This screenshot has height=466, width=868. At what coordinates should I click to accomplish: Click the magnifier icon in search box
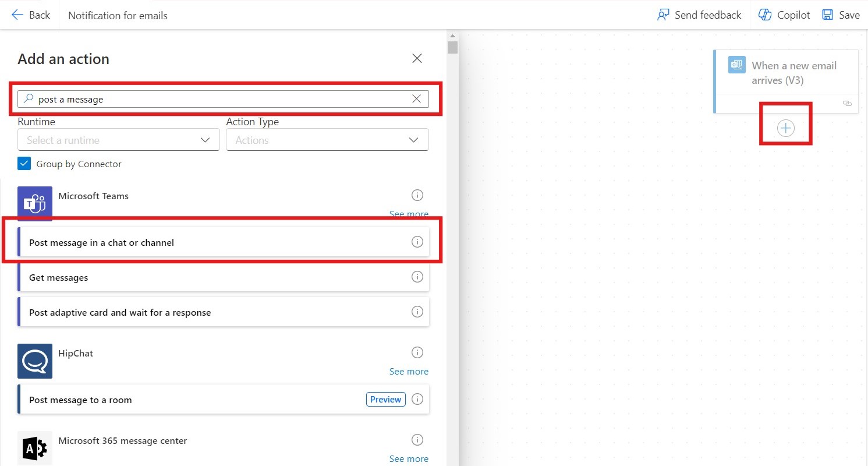(28, 99)
